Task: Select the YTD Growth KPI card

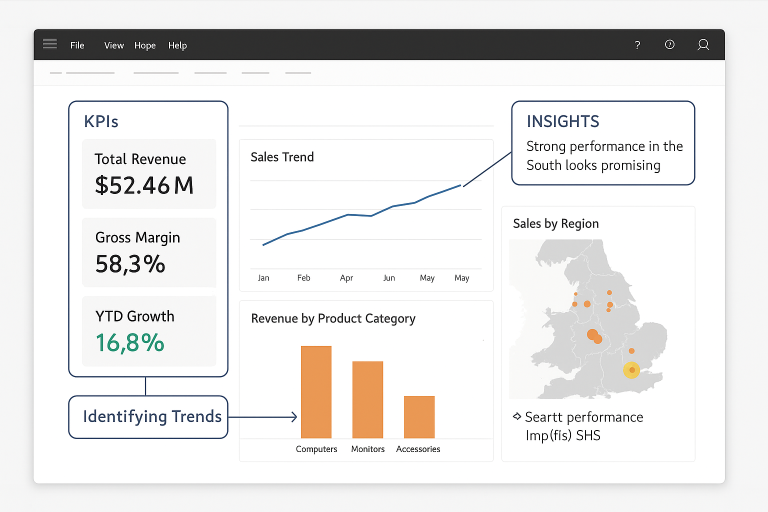Action: click(x=148, y=331)
